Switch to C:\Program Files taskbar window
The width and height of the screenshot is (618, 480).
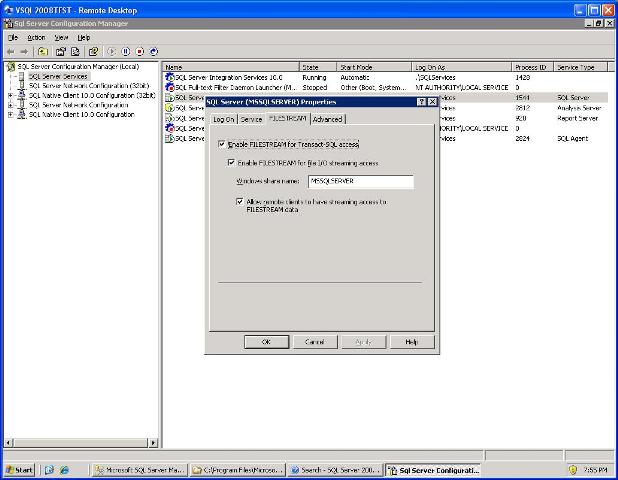pos(238,470)
